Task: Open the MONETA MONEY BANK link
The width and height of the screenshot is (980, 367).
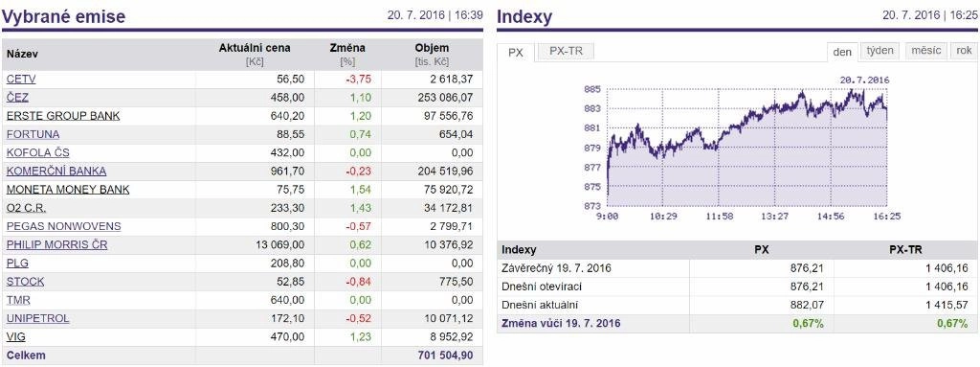Action: coord(68,189)
